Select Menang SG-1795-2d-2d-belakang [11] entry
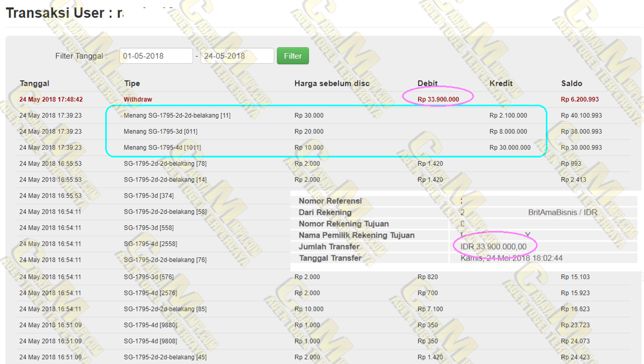Image resolution: width=644 pixels, height=364 pixels. click(x=177, y=116)
